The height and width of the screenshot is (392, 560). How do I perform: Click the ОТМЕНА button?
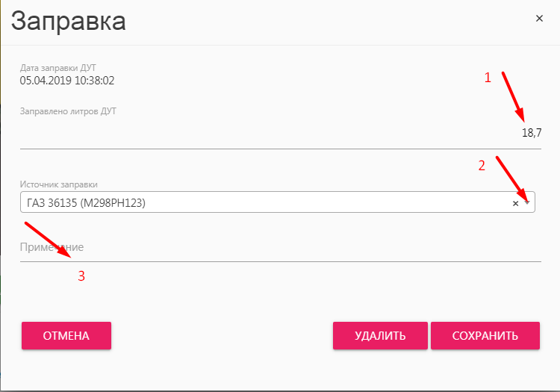[x=66, y=335]
